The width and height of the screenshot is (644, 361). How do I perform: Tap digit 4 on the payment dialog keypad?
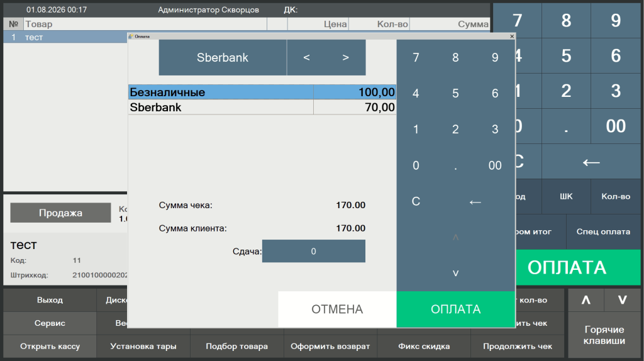click(x=416, y=93)
